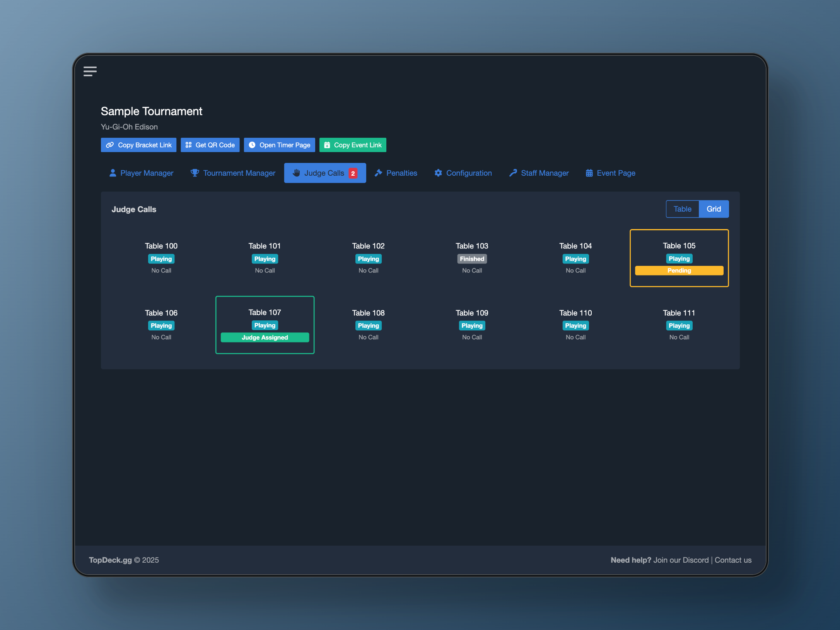
Task: Switch to Table view toggle
Action: pyautogui.click(x=682, y=209)
